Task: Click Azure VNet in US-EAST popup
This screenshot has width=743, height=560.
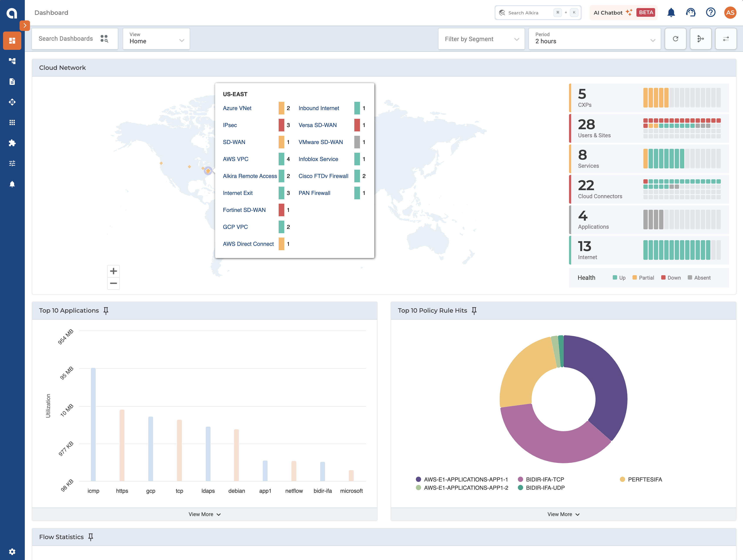Action: pyautogui.click(x=237, y=108)
